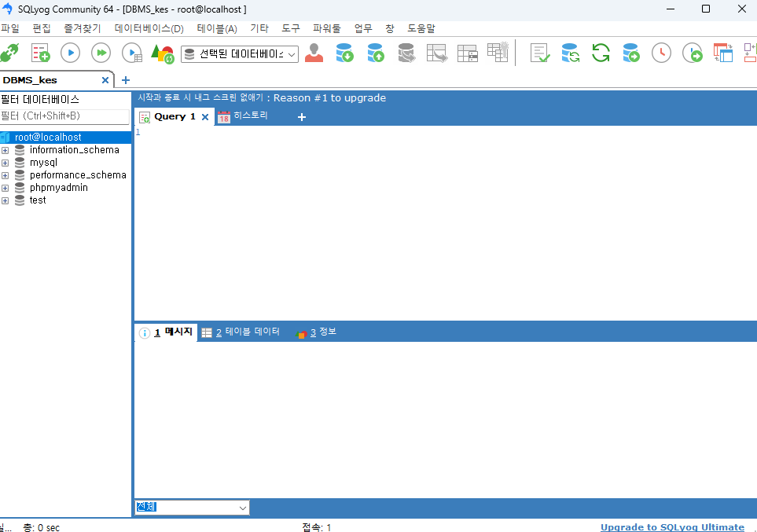
Task: Select the performance_schema database
Action: [x=78, y=175]
